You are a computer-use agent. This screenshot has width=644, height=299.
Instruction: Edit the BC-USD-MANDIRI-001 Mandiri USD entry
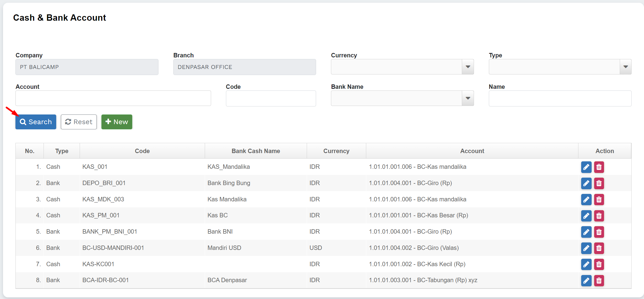tap(586, 248)
